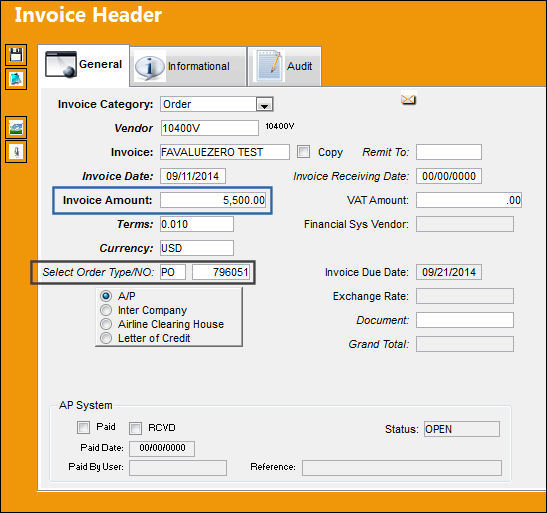This screenshot has width=547, height=513.
Task: Click the window icon on the General tab
Action: point(61,64)
